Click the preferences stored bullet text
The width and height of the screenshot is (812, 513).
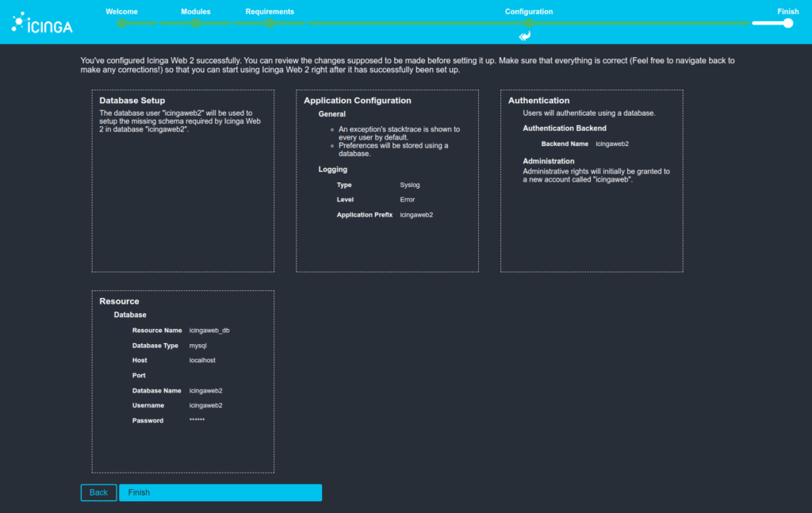click(x=393, y=150)
